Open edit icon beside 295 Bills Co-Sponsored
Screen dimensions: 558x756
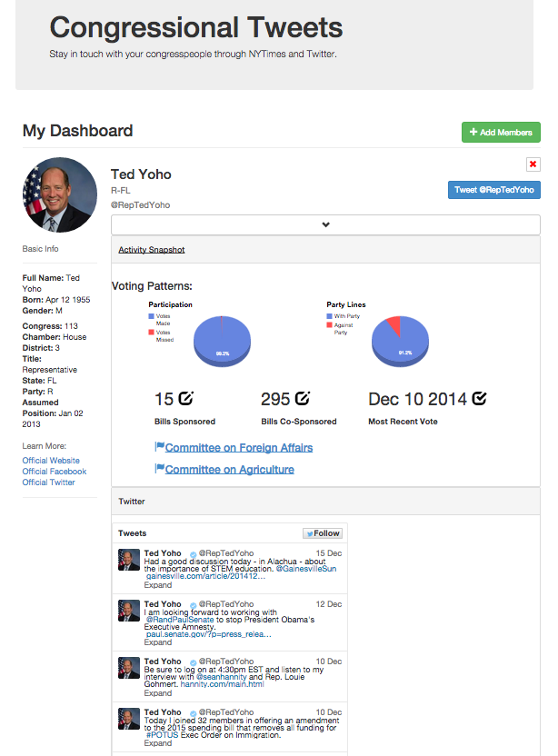tap(303, 398)
